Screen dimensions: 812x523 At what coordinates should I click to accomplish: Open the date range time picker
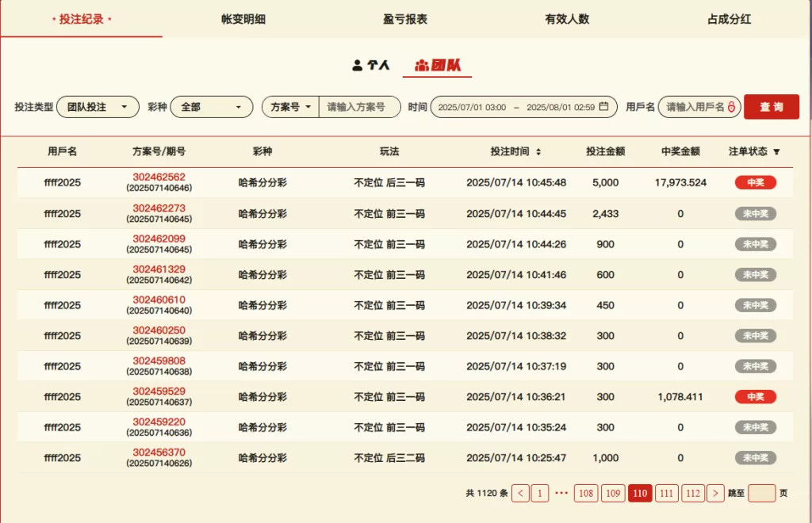click(x=523, y=107)
